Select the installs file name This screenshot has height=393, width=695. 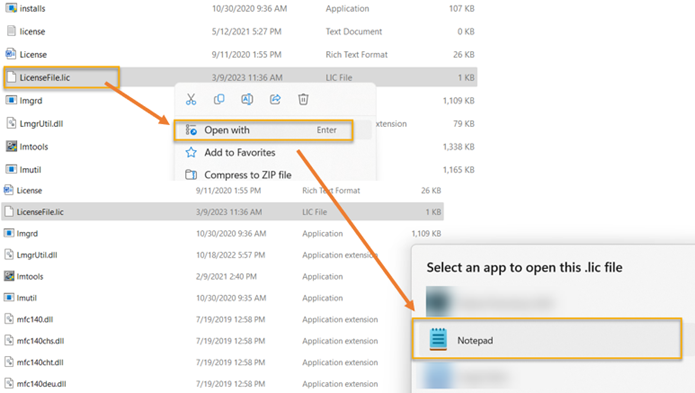coord(32,8)
